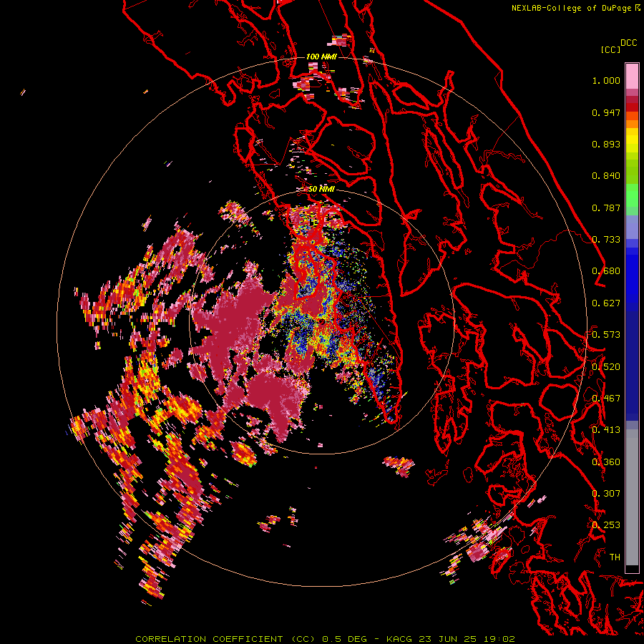Click the 50 NMI range ring label
This screenshot has width=644, height=644.
point(321,189)
